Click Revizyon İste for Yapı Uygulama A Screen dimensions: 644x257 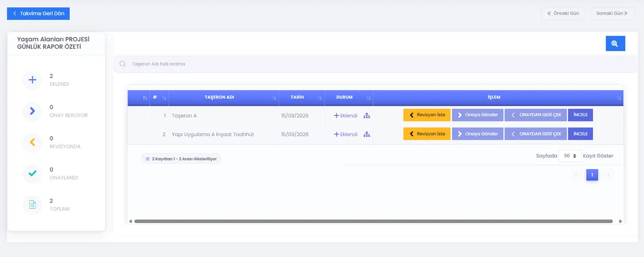427,134
